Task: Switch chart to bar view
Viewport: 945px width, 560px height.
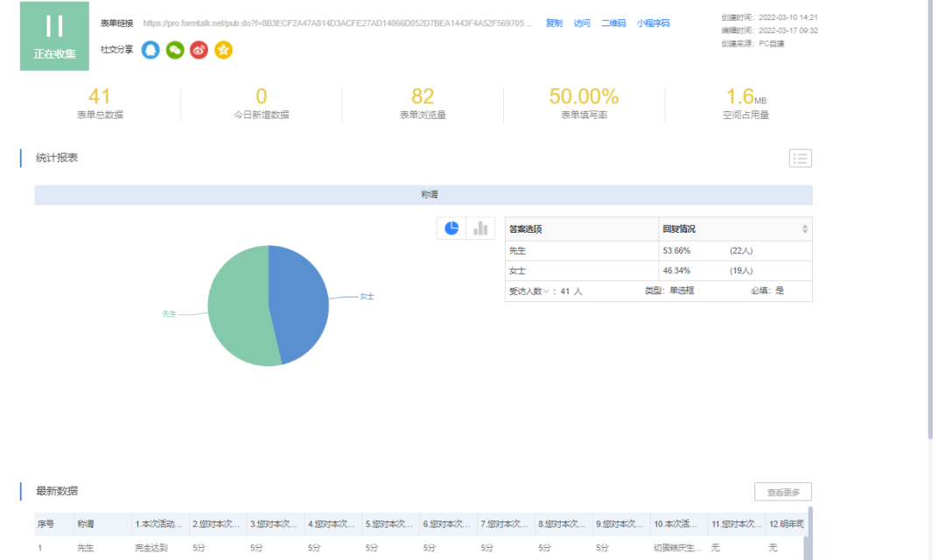Action: [480, 228]
